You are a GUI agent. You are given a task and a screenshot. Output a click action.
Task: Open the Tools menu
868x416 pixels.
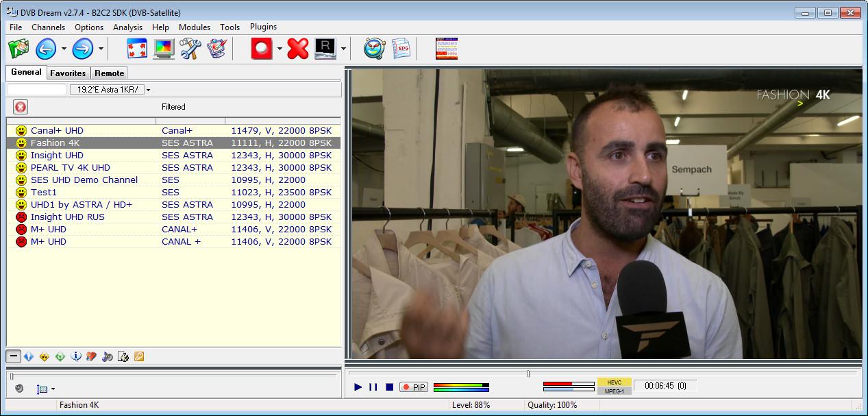click(x=230, y=27)
